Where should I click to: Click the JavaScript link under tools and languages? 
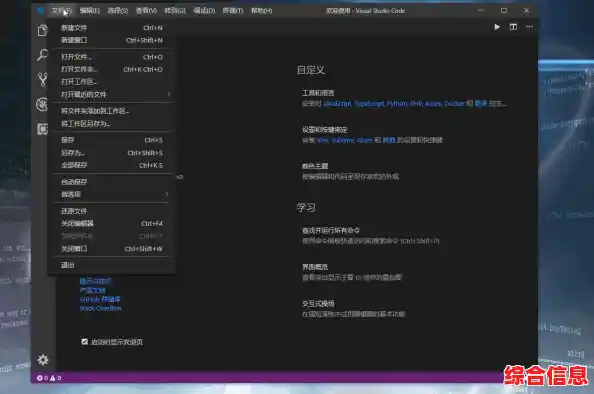[x=337, y=103]
